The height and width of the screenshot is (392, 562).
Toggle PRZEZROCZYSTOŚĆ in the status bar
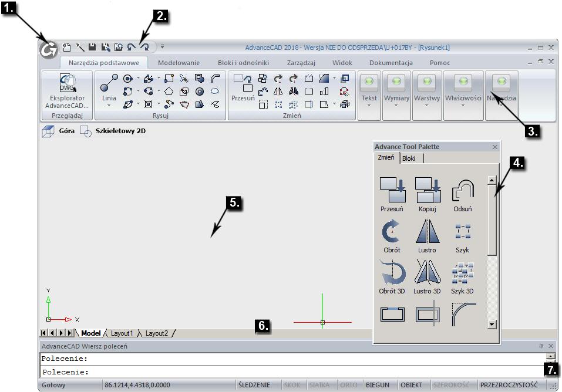pos(509,385)
